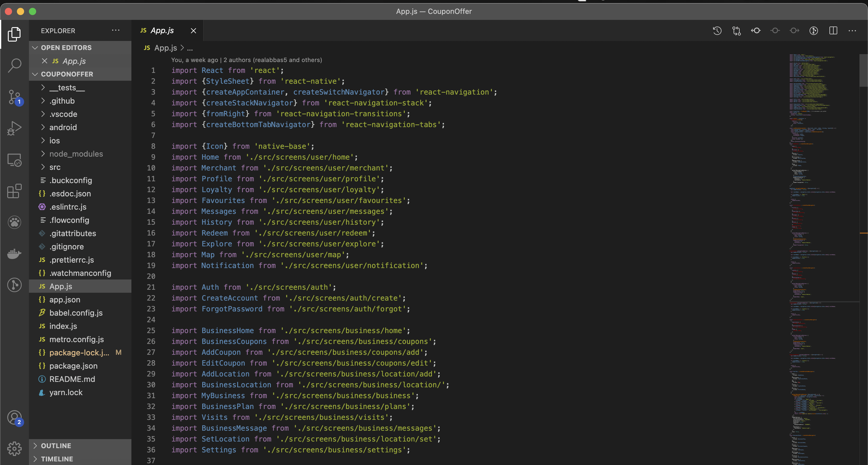
Task: Open the Docker view
Action: coord(14,254)
